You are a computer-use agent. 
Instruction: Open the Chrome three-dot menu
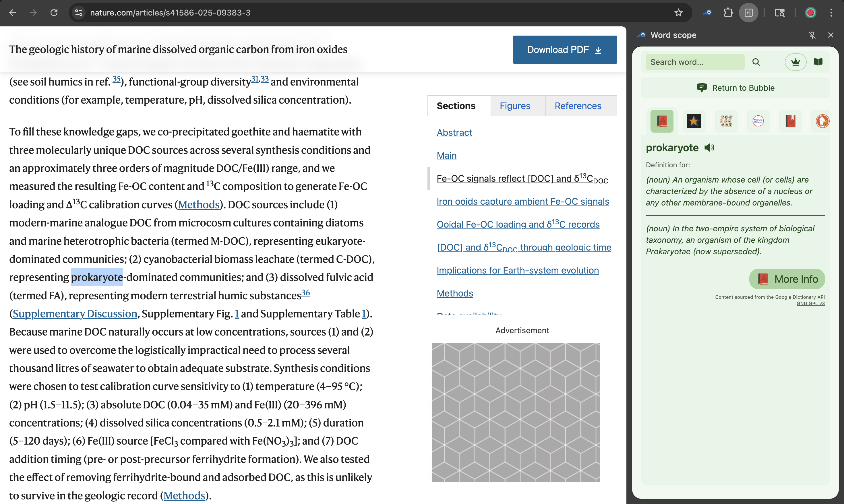pos(831,13)
